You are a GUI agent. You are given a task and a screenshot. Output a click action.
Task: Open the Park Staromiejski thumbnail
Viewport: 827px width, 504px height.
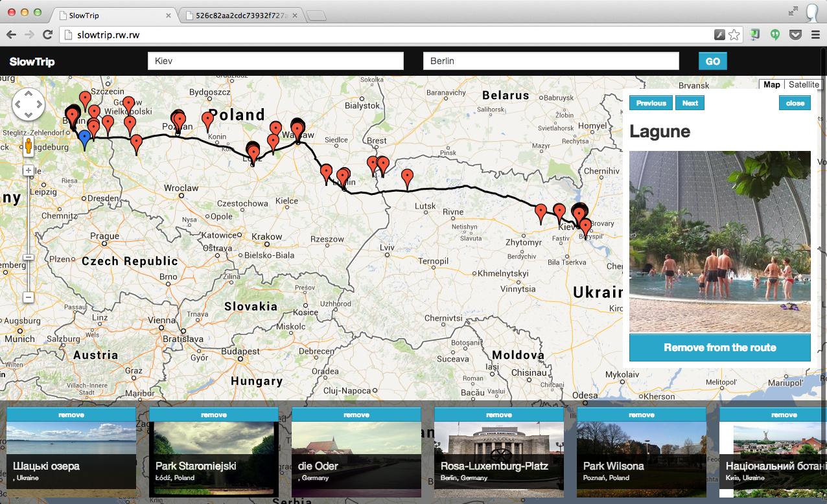click(214, 459)
